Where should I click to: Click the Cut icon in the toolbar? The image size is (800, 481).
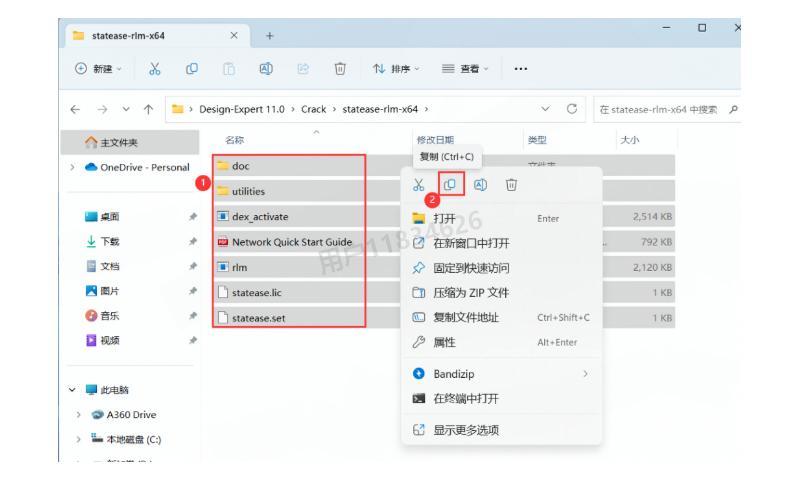click(155, 69)
